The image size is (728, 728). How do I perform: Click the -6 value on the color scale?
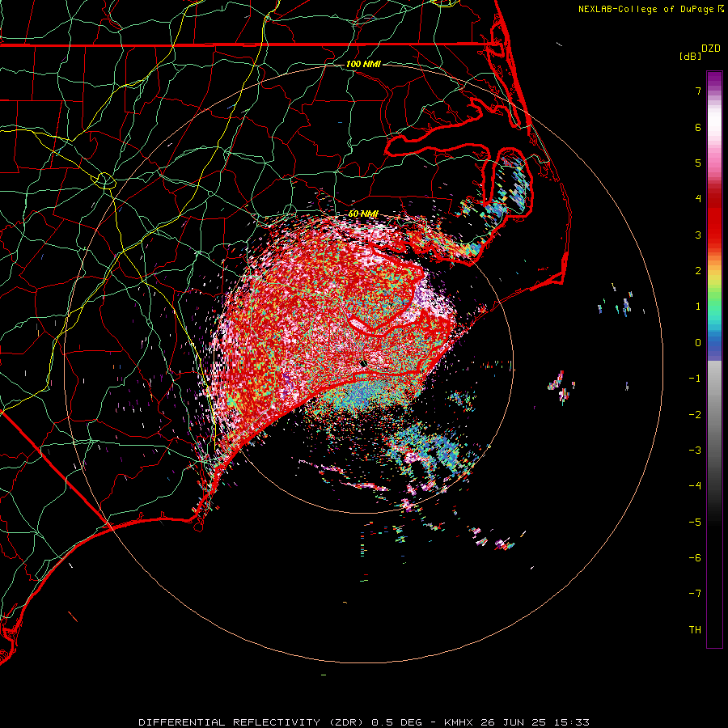click(x=695, y=558)
